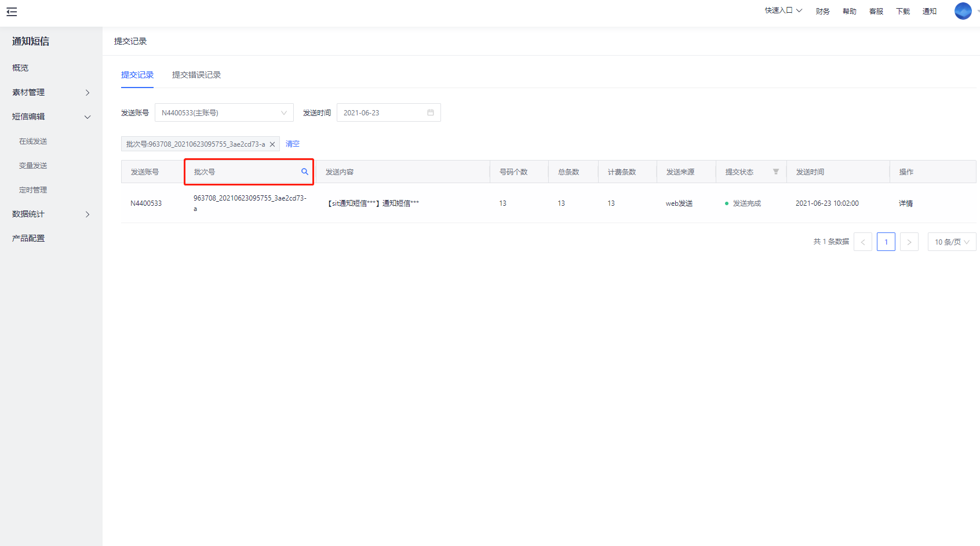Expand the 数据统计 sidebar menu
The height and width of the screenshot is (546, 980).
point(51,214)
